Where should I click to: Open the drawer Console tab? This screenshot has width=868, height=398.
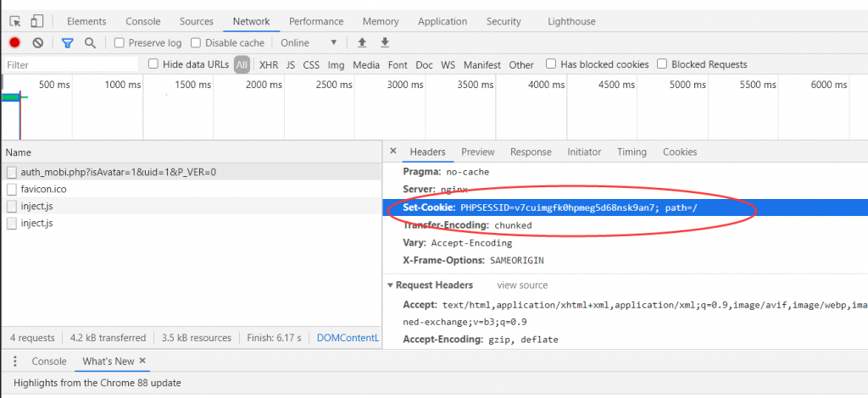[x=49, y=361]
